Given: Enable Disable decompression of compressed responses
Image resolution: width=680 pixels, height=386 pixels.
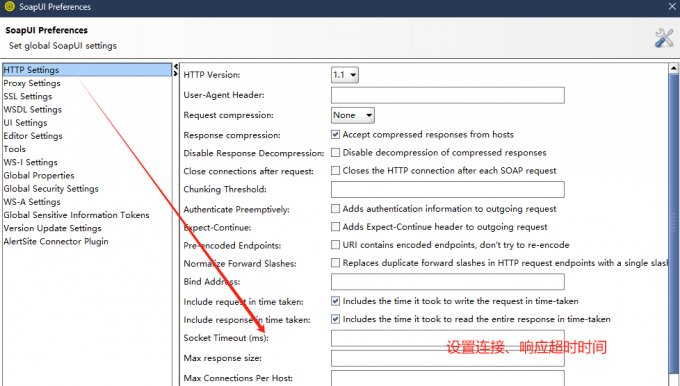Looking at the screenshot, I should [335, 153].
